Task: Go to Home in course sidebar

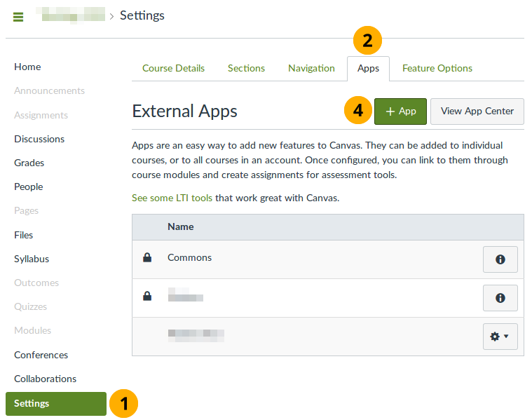Action: [x=27, y=67]
